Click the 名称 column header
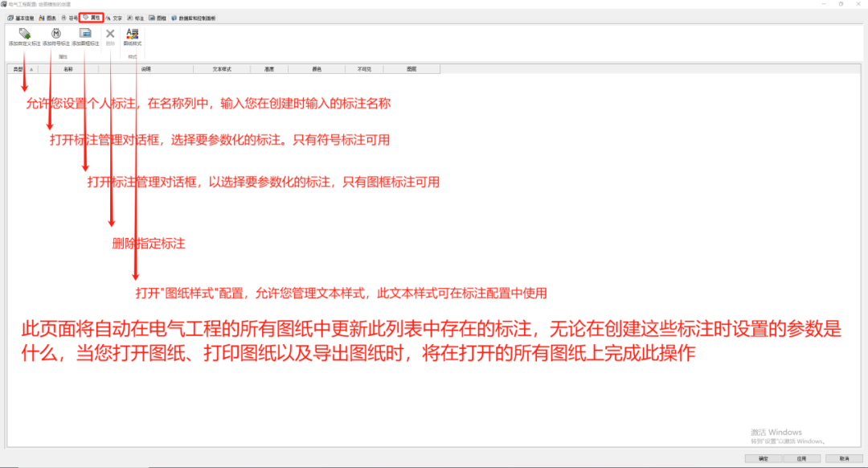The image size is (868, 468). coord(70,68)
